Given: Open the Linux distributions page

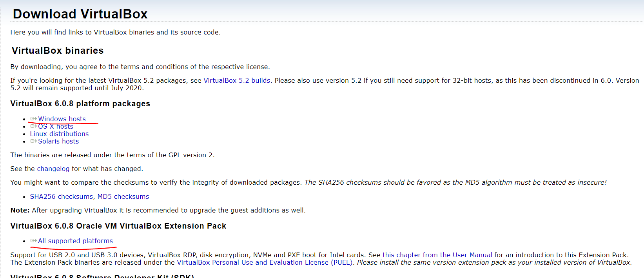Looking at the screenshot, I should pyautogui.click(x=59, y=134).
